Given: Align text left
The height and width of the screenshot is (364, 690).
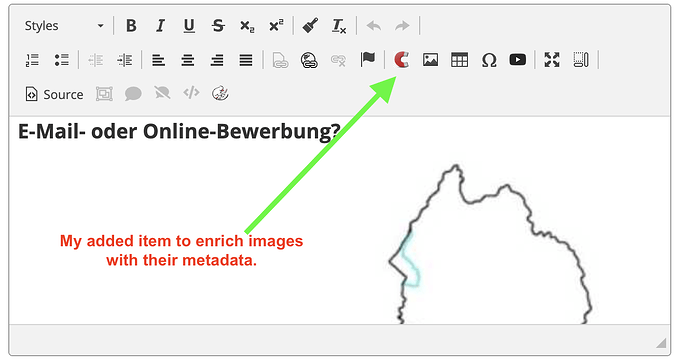Looking at the screenshot, I should (158, 60).
